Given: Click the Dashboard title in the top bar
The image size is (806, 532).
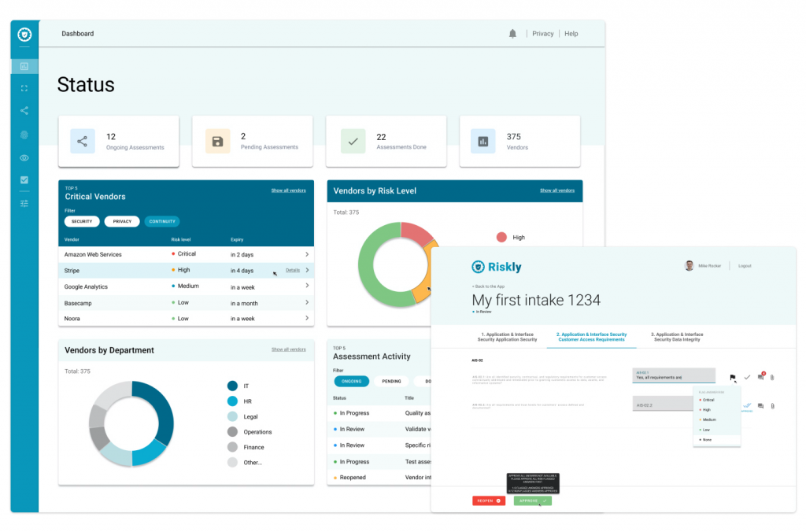Looking at the screenshot, I should [x=78, y=34].
